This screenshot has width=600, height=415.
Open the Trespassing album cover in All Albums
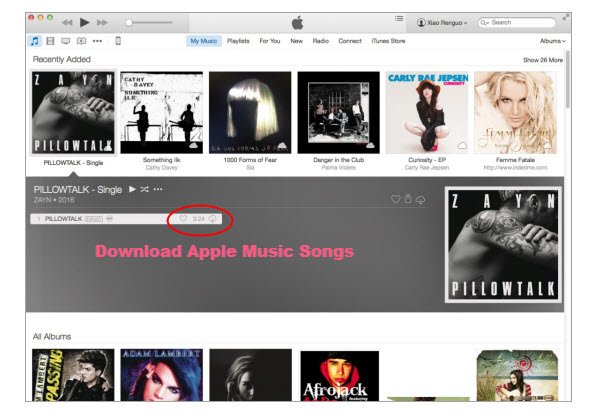point(73,375)
